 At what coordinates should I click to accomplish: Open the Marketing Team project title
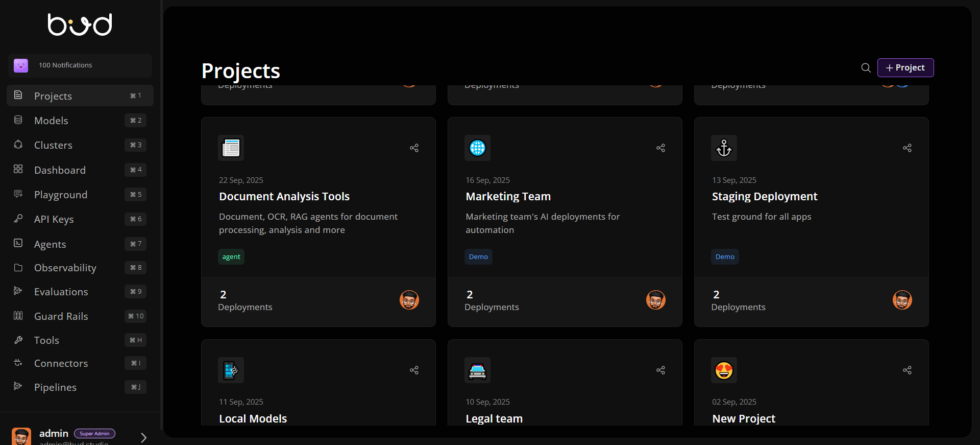[x=508, y=196]
